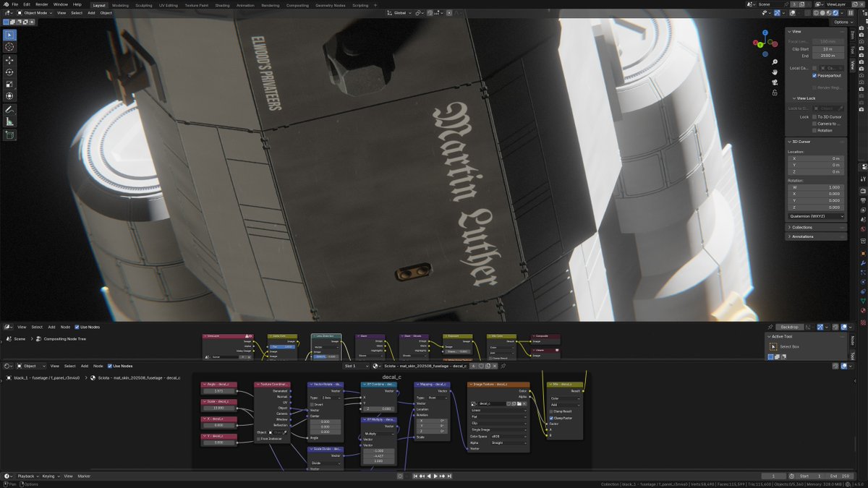Click the Blender logo menu icon
This screenshot has height=488, width=868.
(4, 4)
